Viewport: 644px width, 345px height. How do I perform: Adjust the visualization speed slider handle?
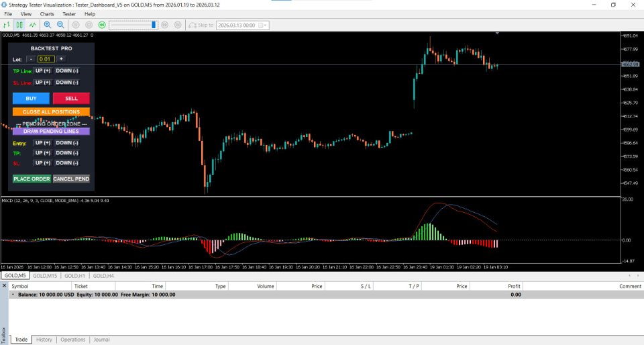154,25
